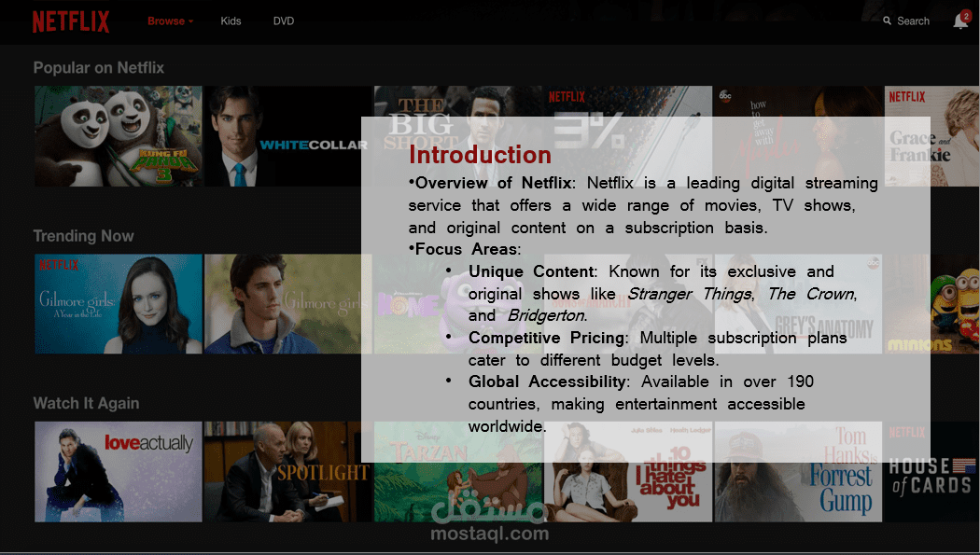Click the Popular on Netflix heading
The width and height of the screenshot is (980, 555).
pos(98,67)
